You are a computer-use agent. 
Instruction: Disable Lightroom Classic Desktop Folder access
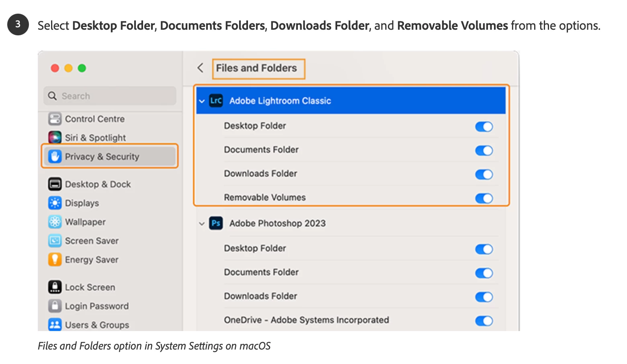pyautogui.click(x=484, y=127)
